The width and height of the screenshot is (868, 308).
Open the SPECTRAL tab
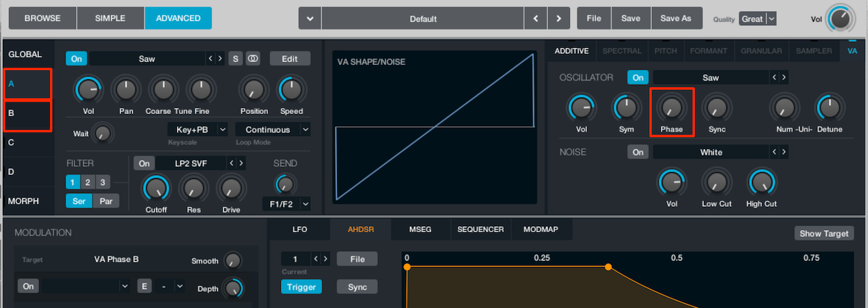point(622,51)
